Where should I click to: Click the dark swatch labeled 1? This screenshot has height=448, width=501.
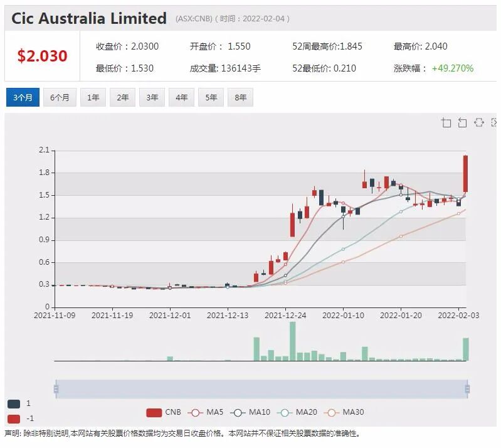coord(14,404)
